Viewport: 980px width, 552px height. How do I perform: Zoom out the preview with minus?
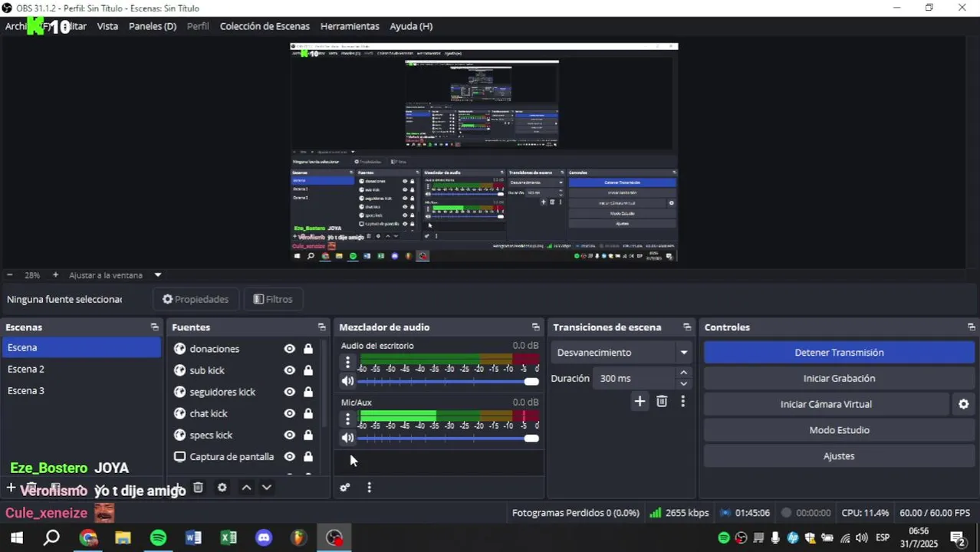pos(9,275)
